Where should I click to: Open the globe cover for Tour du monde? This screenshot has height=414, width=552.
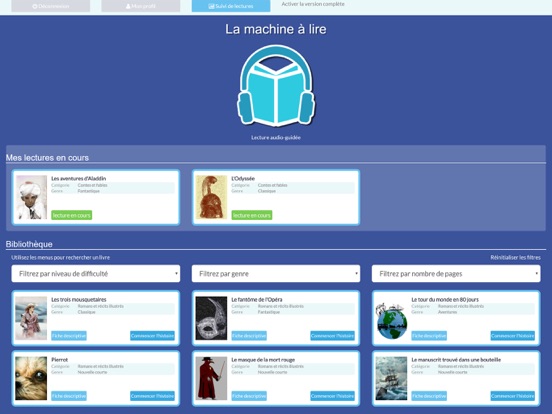point(391,320)
